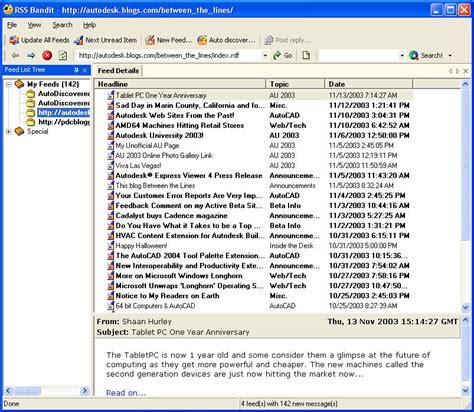Click the icon beside 'AMD64 Machines Hitting Retail Stores'

click(x=111, y=125)
